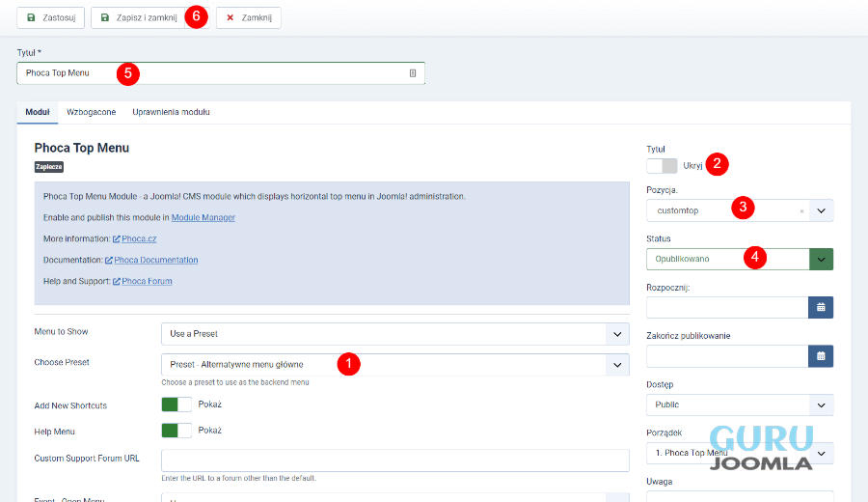Click the Zamknij close button
Screen dimensions: 868x502
click(249, 17)
